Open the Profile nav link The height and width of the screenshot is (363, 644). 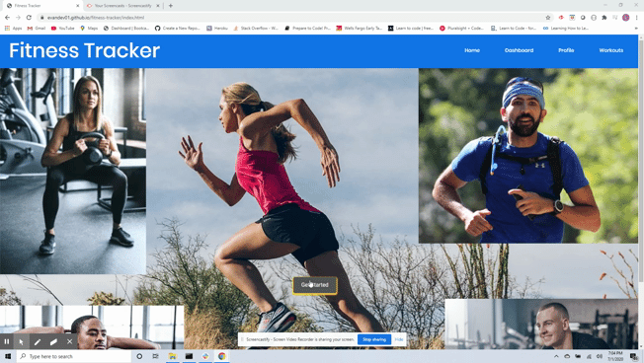coord(566,50)
